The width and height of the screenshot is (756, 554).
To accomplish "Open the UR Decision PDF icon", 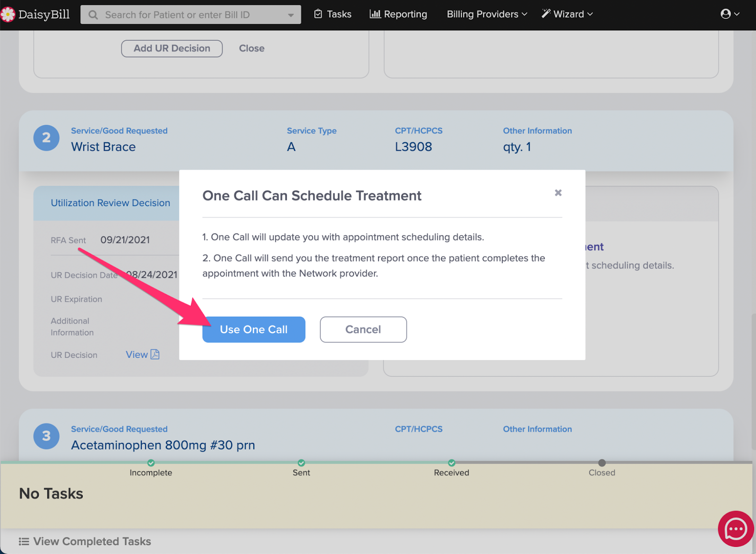I will (155, 354).
